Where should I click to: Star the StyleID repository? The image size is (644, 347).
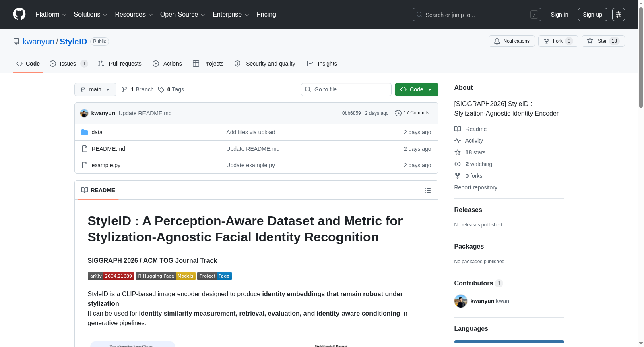coord(603,41)
